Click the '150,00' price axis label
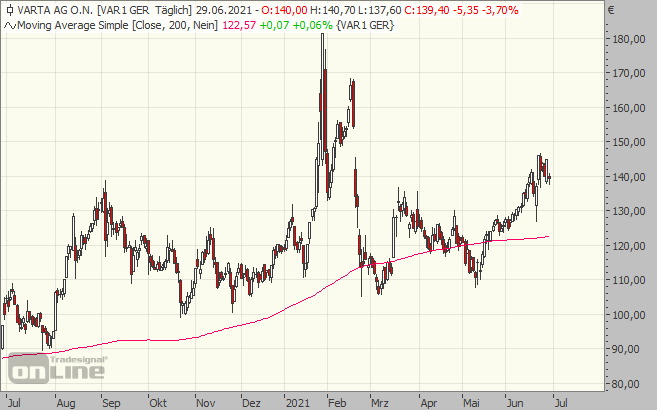The height and width of the screenshot is (410, 657). (629, 142)
